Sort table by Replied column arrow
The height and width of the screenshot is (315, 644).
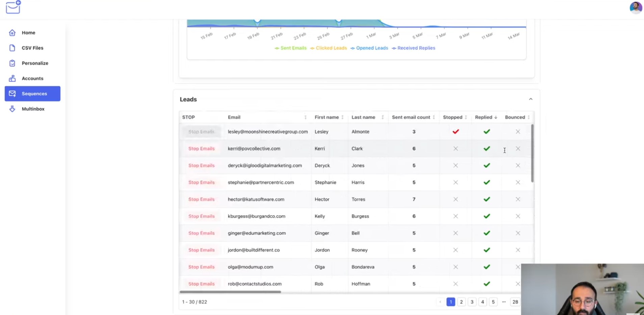coord(496,117)
